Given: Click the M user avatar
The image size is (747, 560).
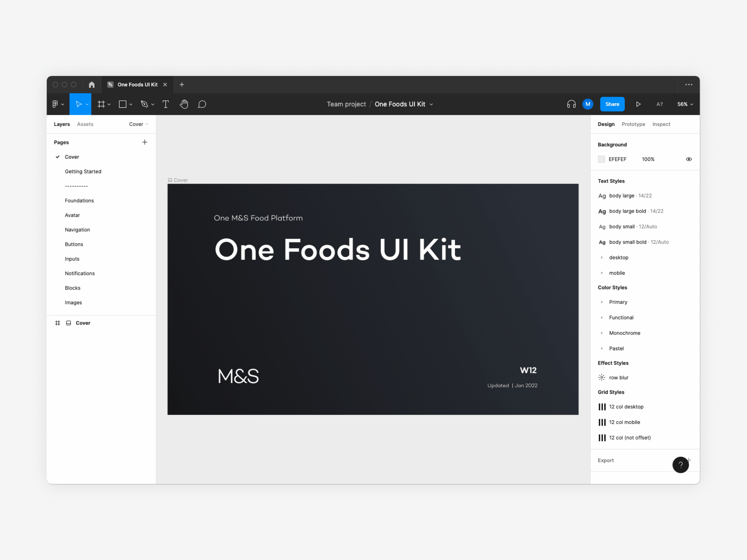Looking at the screenshot, I should tap(588, 104).
